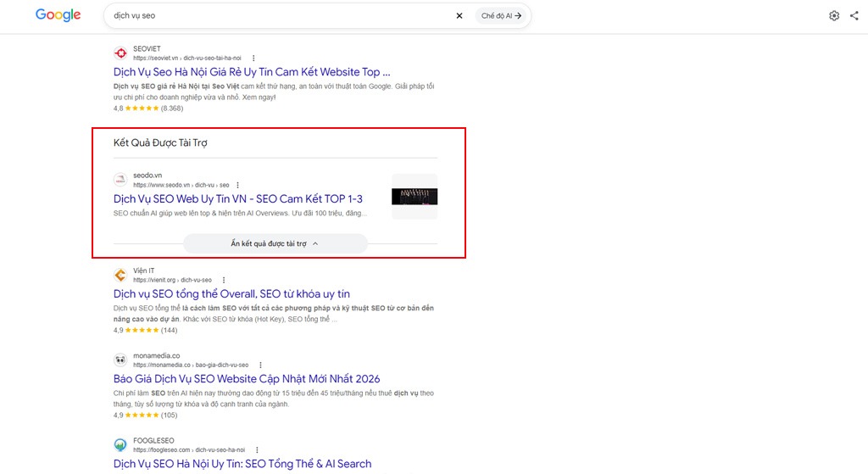This screenshot has width=868, height=474.
Task: Click the Viện IT favicon
Action: click(x=120, y=276)
